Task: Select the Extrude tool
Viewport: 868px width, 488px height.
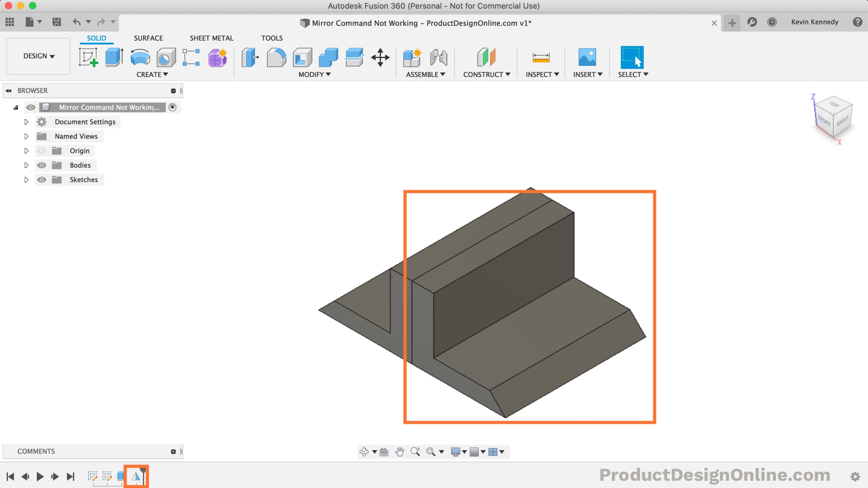Action: (114, 57)
